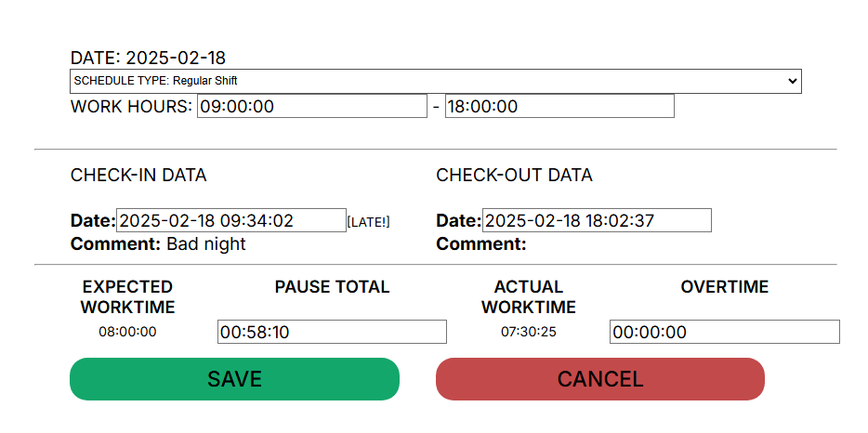868x433 pixels.
Task: Click the check-out Comment label
Action: coord(480,244)
